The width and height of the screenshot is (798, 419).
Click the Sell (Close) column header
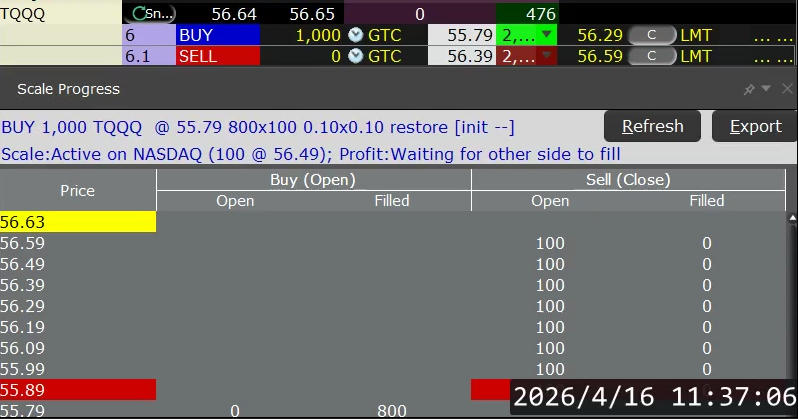click(x=627, y=180)
